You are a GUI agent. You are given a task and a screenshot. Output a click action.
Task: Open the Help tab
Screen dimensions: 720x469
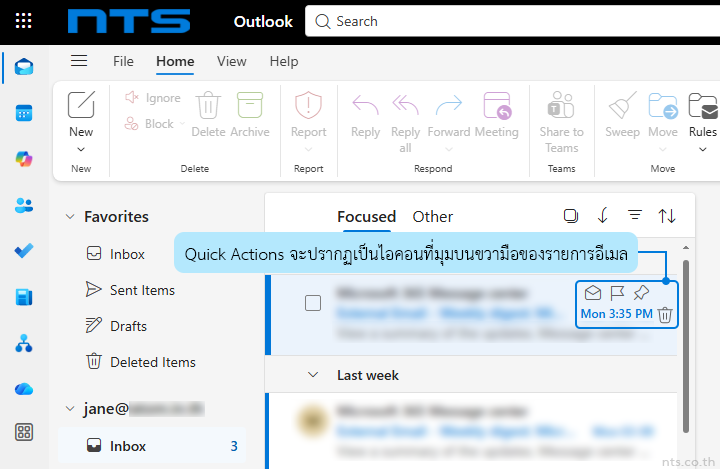pos(284,61)
